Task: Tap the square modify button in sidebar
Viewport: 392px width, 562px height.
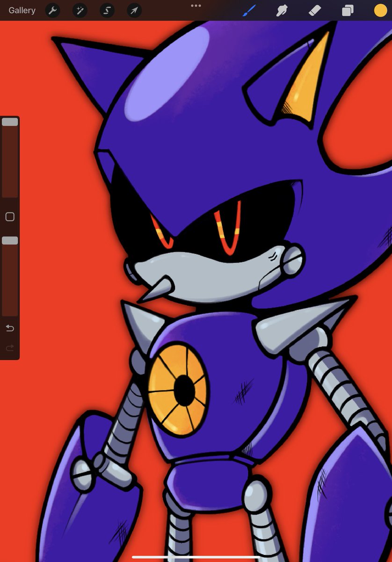Action: pyautogui.click(x=10, y=217)
